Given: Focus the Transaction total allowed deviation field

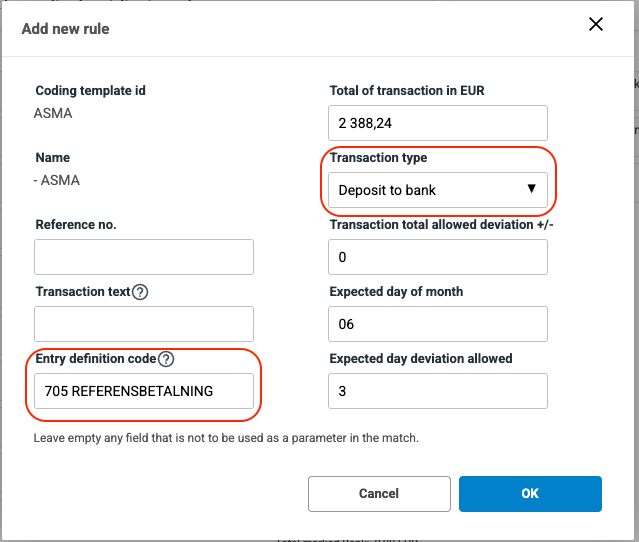Looking at the screenshot, I should pos(438,257).
